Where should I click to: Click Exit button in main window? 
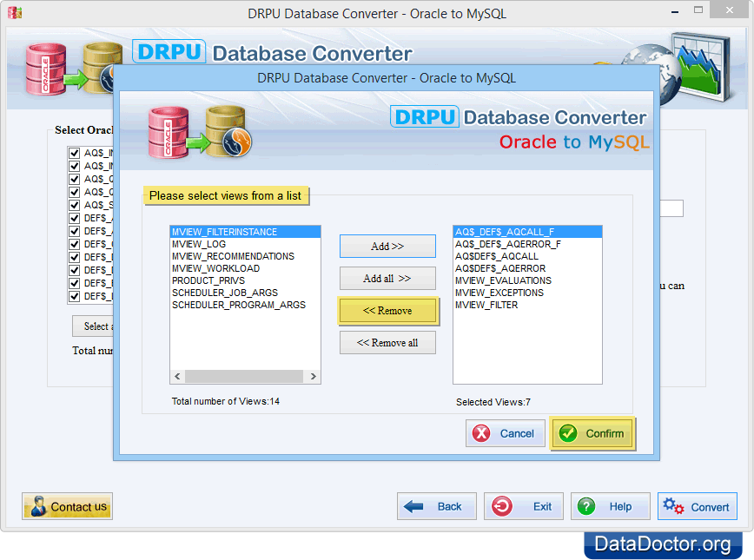pyautogui.click(x=524, y=506)
